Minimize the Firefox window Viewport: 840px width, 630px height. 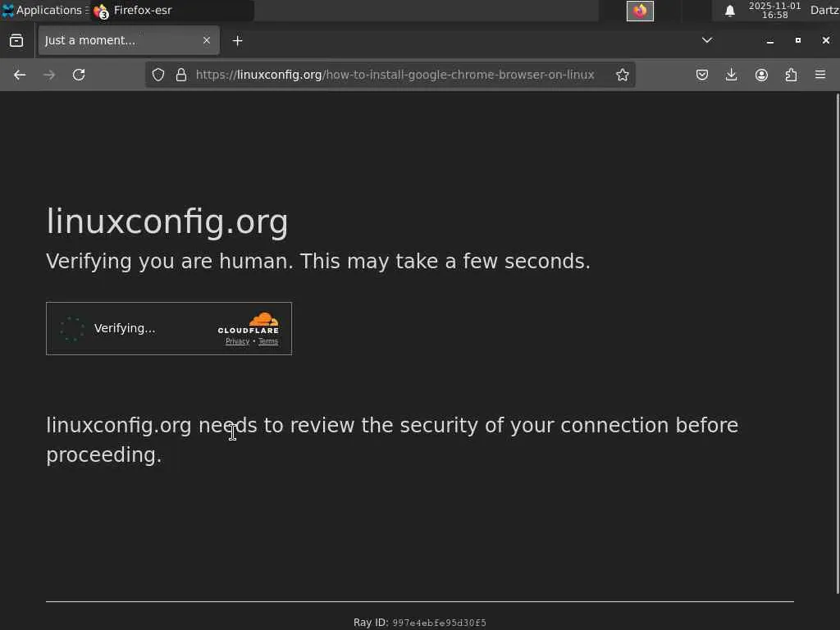[x=769, y=41]
